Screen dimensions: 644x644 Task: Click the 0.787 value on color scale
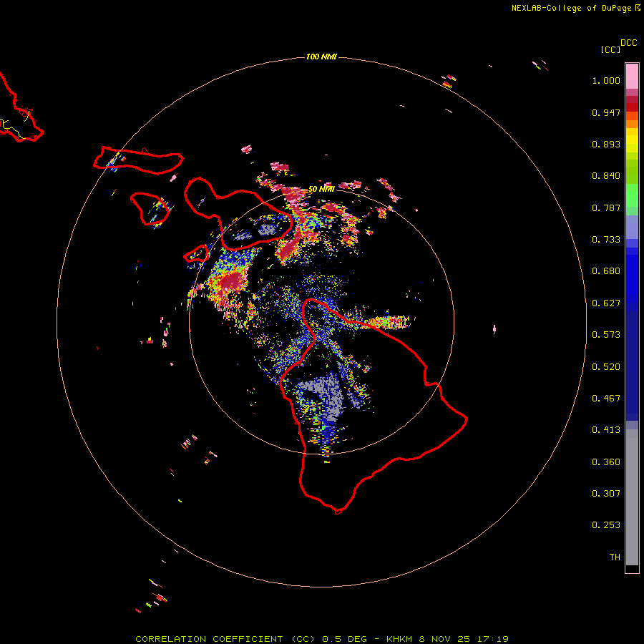point(606,208)
